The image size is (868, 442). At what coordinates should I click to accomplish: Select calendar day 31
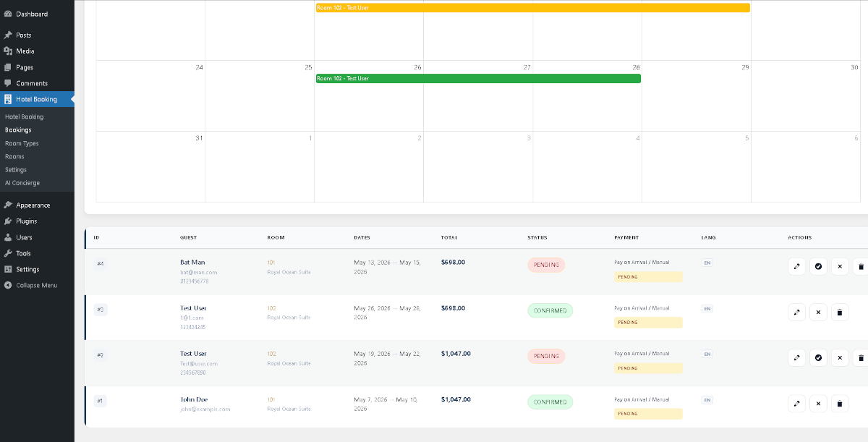coord(199,138)
